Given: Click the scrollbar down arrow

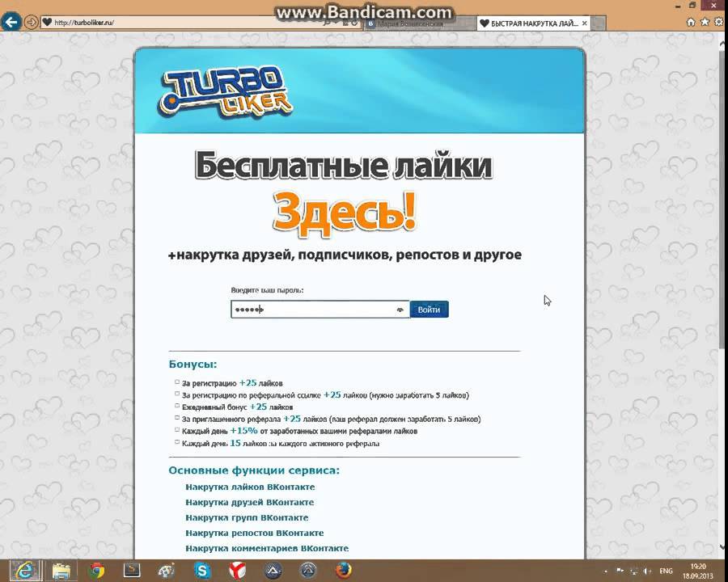Looking at the screenshot, I should coord(722,548).
